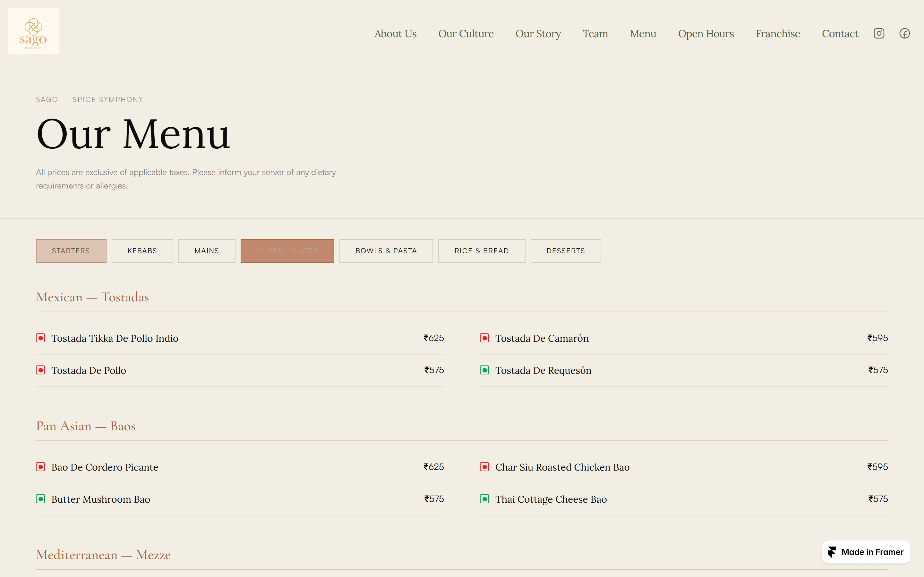Image resolution: width=924 pixels, height=577 pixels.
Task: Go to About Us page
Action: 395,34
